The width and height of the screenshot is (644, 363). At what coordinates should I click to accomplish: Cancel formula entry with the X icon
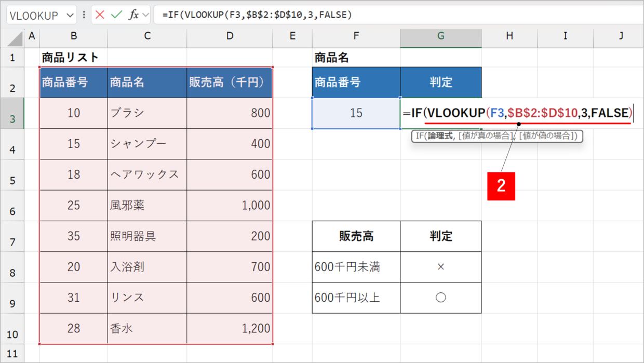100,15
